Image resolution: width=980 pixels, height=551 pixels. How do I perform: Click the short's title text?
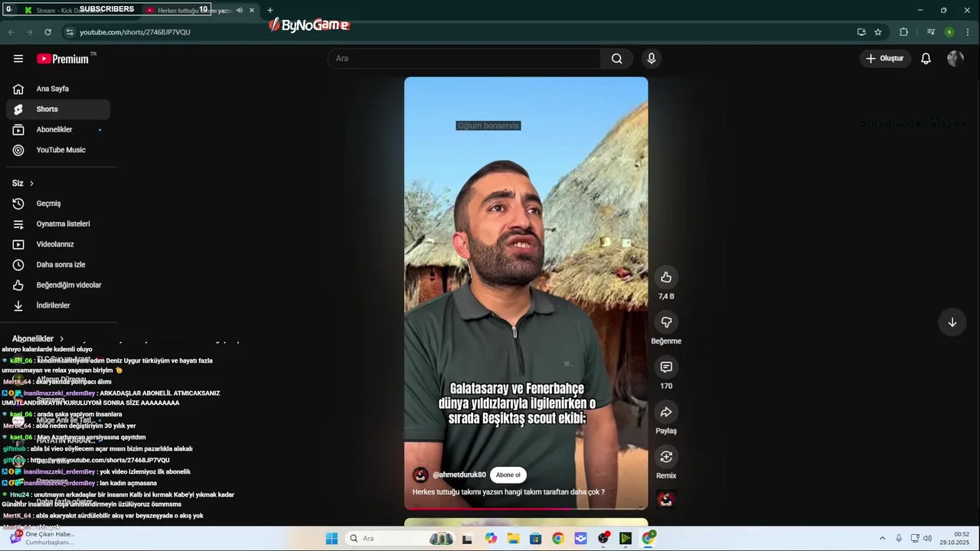508,492
